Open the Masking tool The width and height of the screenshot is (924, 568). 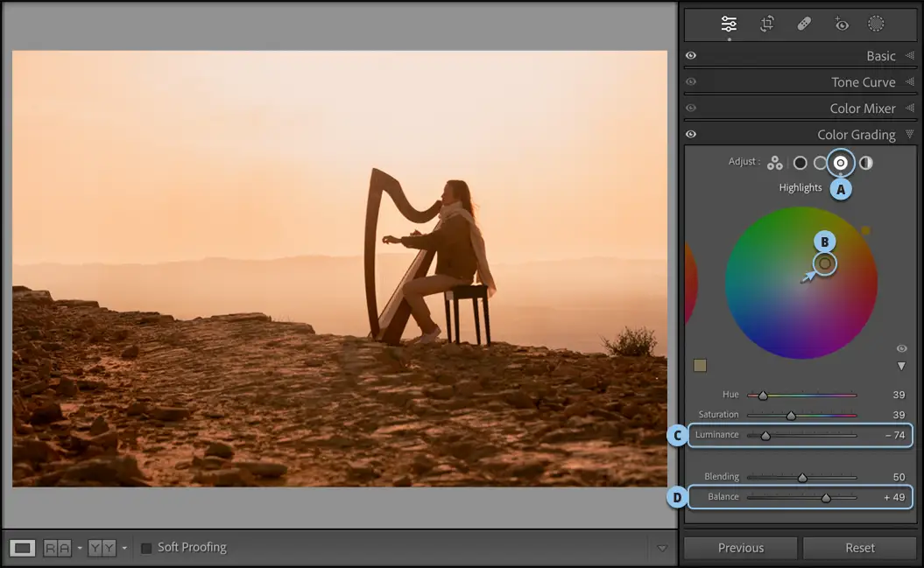pyautogui.click(x=876, y=25)
